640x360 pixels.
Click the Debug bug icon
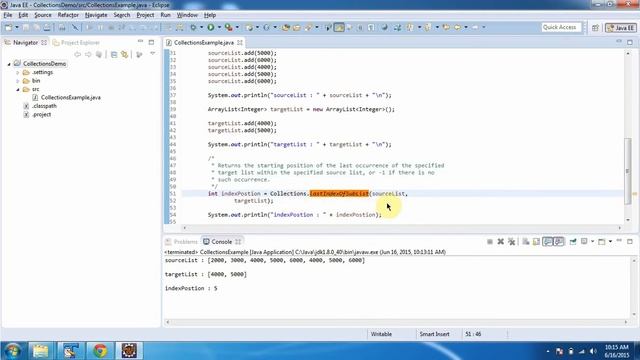pos(193,27)
